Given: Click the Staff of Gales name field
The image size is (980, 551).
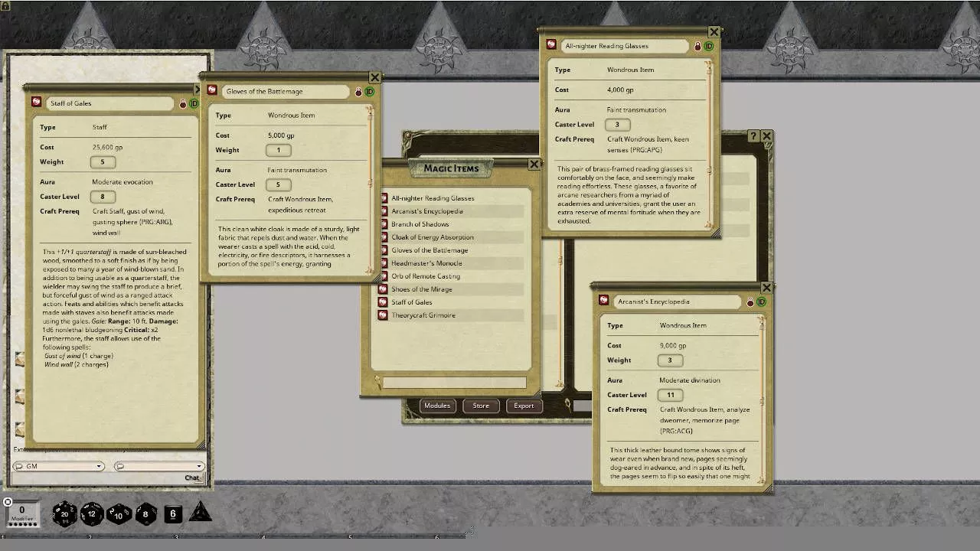Looking at the screenshot, I should point(111,103).
